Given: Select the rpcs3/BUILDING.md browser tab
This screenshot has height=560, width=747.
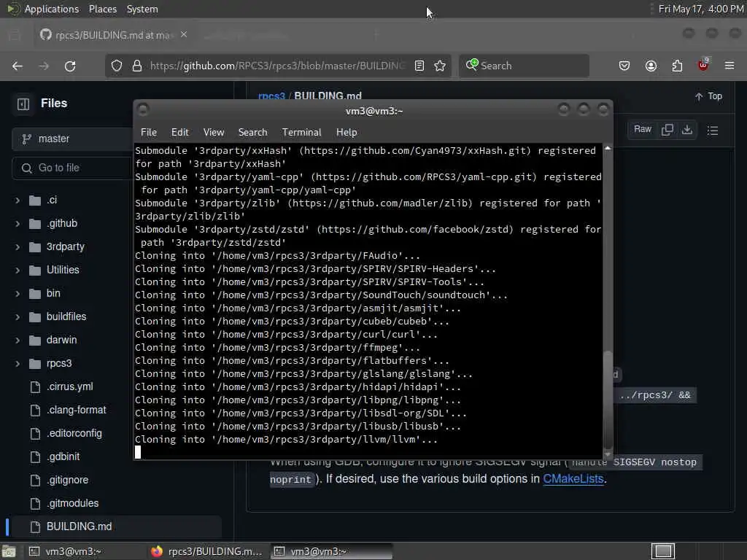Looking at the screenshot, I should tap(113, 35).
